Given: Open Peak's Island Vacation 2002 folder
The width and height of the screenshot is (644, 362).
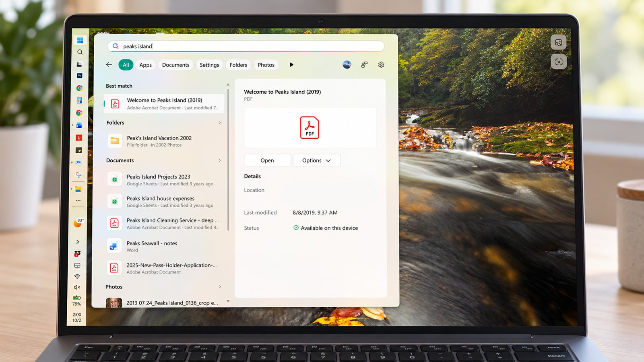Looking at the screenshot, I should pos(164,141).
